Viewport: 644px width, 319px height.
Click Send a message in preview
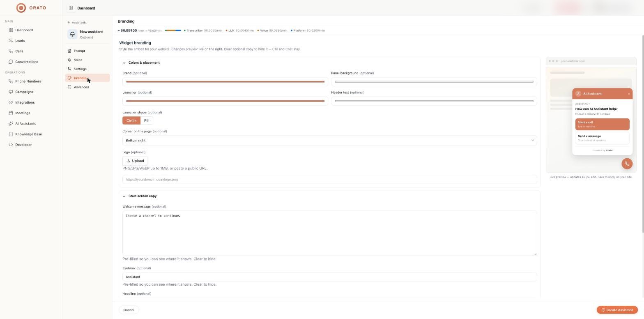tap(603, 138)
